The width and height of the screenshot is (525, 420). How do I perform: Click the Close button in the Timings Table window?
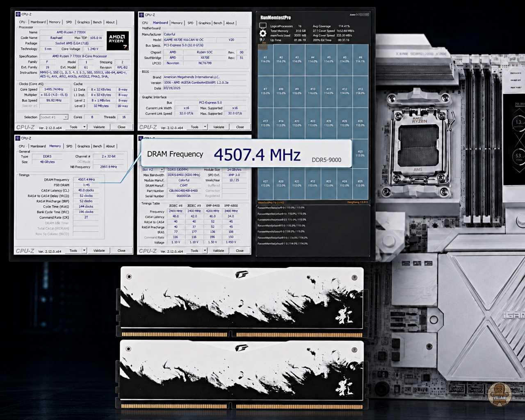(240, 251)
